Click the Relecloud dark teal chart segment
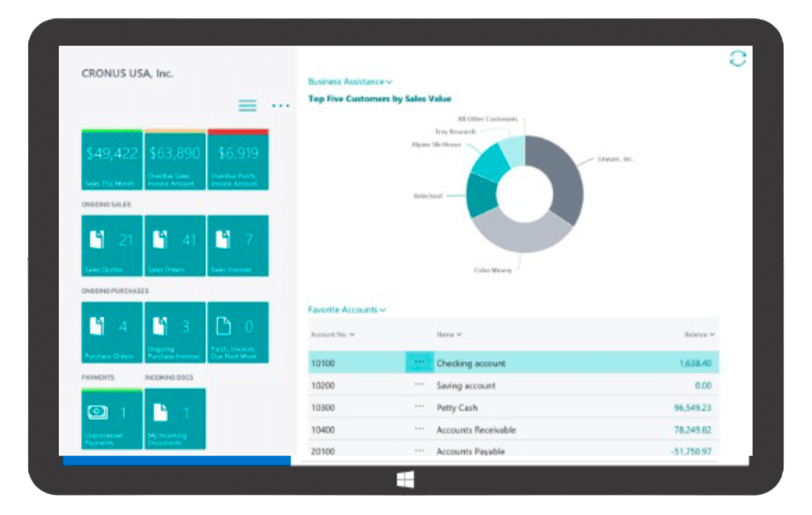 click(x=480, y=196)
